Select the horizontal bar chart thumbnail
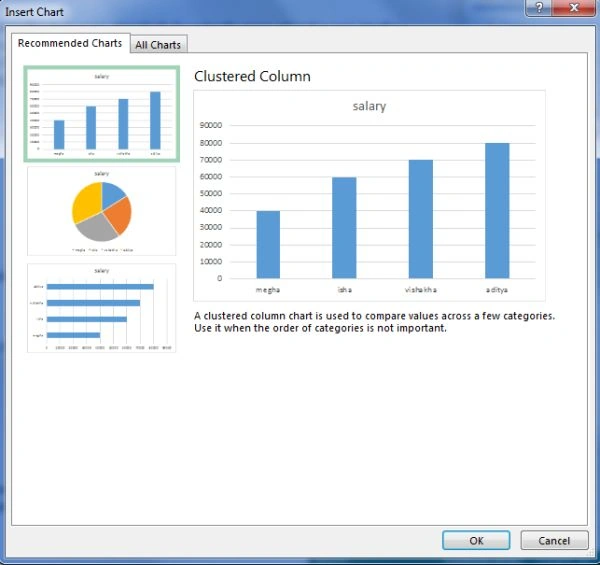Image resolution: width=600 pixels, height=565 pixels. click(x=101, y=308)
